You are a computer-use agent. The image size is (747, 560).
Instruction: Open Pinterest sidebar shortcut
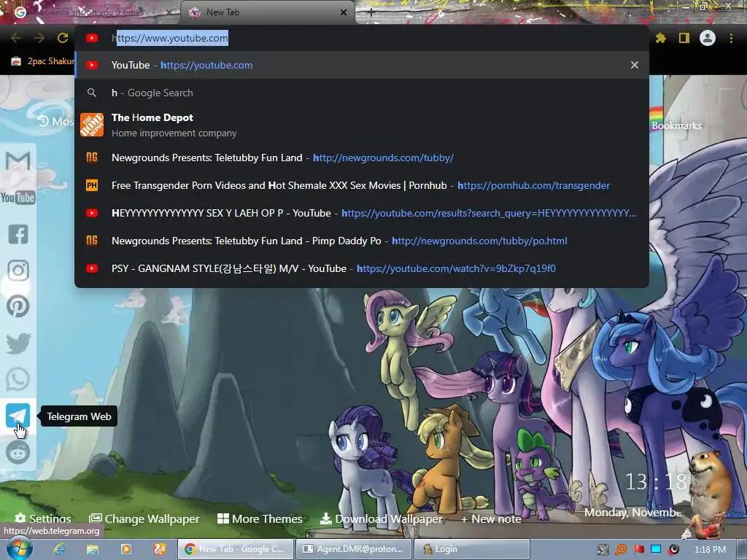click(x=18, y=306)
